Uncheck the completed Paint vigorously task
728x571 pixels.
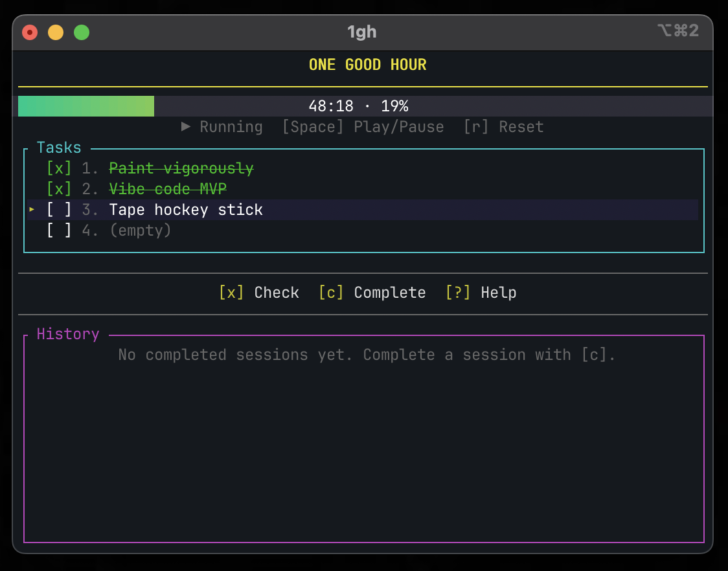pyautogui.click(x=59, y=168)
